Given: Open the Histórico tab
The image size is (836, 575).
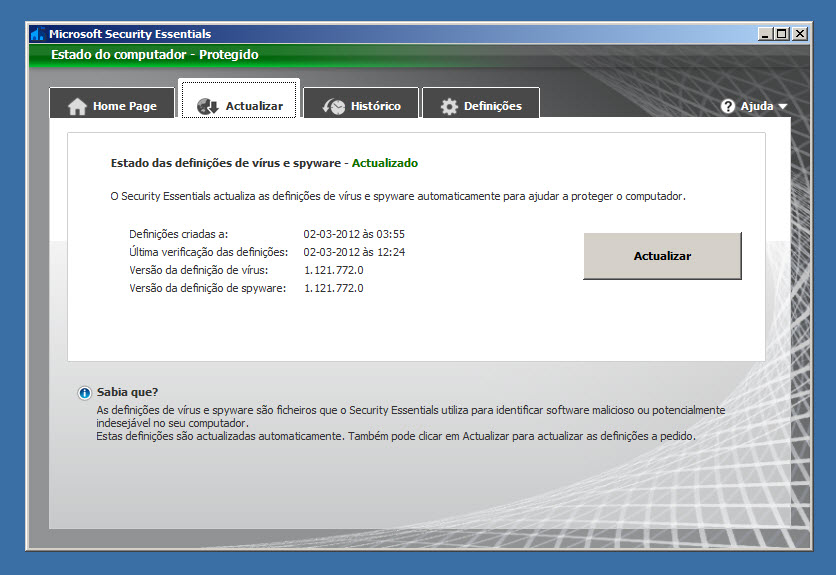Looking at the screenshot, I should [x=361, y=104].
